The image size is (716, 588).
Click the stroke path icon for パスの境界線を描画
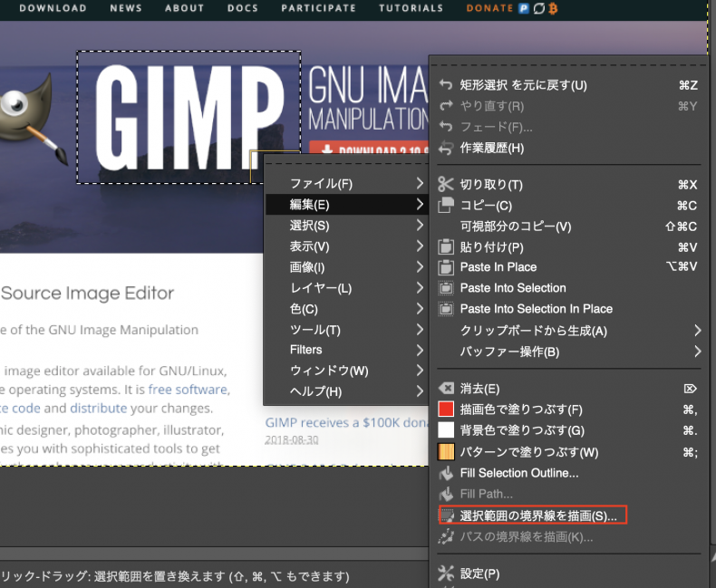point(446,536)
